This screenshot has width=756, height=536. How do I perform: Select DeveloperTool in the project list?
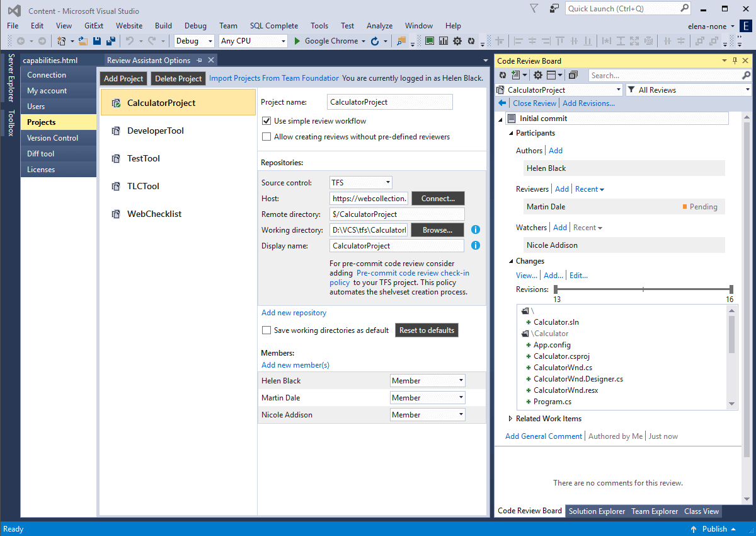178,131
